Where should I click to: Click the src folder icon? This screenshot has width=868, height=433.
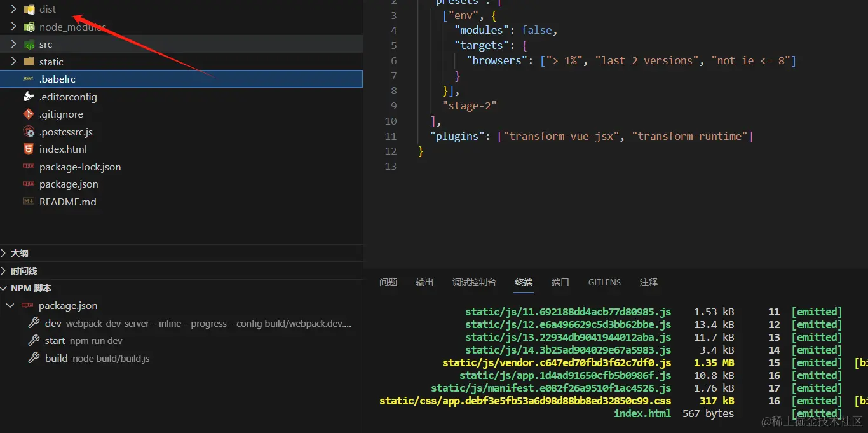(x=29, y=45)
